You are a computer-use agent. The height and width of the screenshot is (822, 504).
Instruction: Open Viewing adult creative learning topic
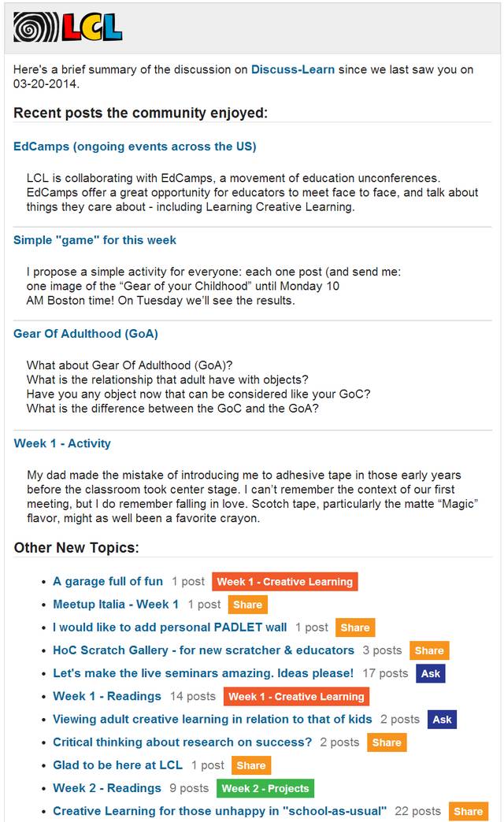pyautogui.click(x=213, y=719)
